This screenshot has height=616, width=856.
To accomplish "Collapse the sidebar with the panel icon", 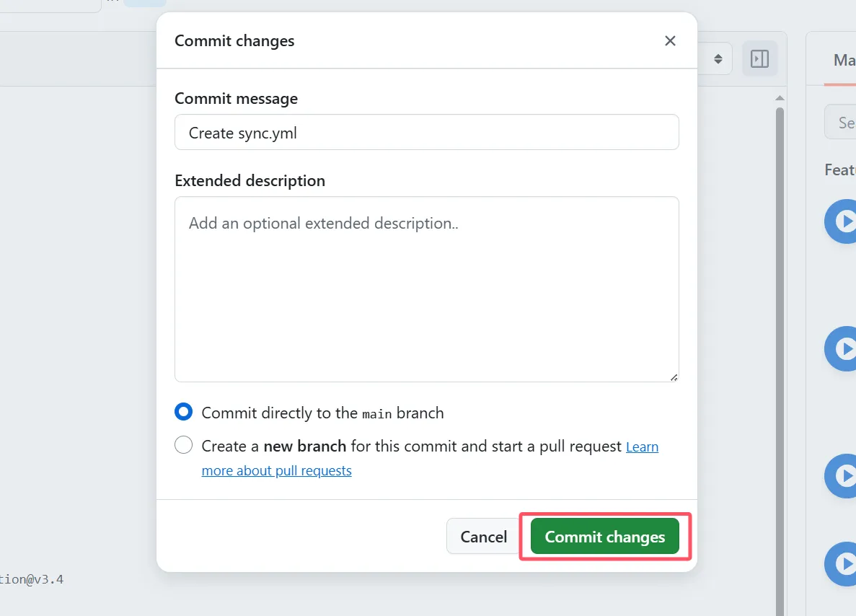I will [759, 59].
